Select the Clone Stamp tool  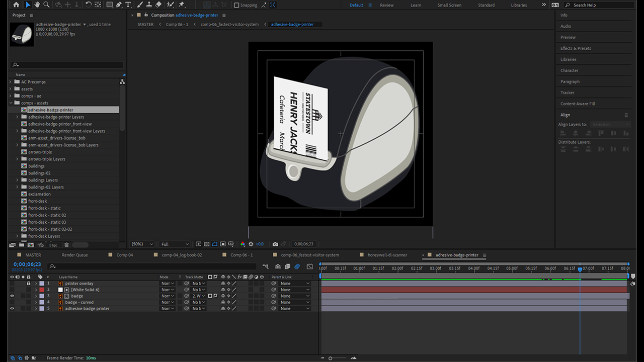[149, 5]
